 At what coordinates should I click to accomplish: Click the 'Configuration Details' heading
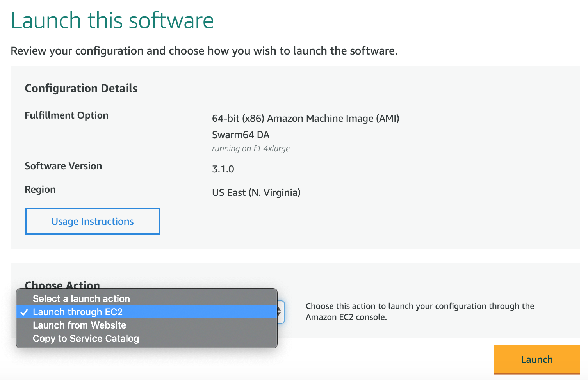(81, 88)
